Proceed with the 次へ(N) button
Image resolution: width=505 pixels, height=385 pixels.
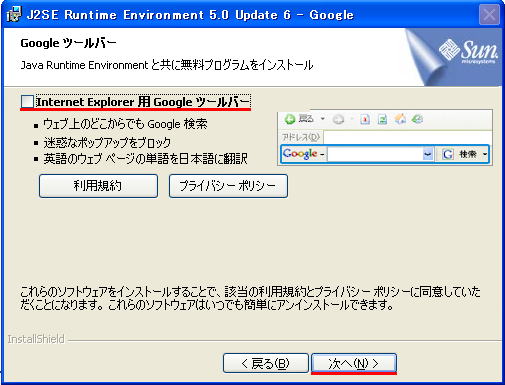pyautogui.click(x=354, y=363)
